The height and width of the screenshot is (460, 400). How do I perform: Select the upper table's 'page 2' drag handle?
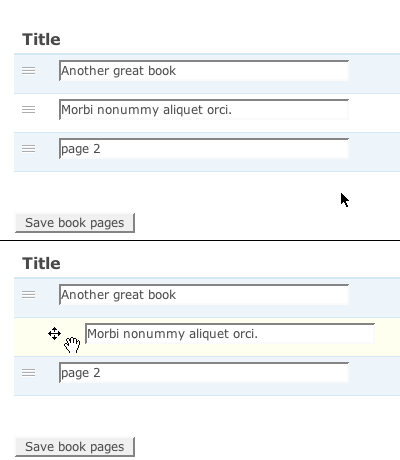[28, 148]
